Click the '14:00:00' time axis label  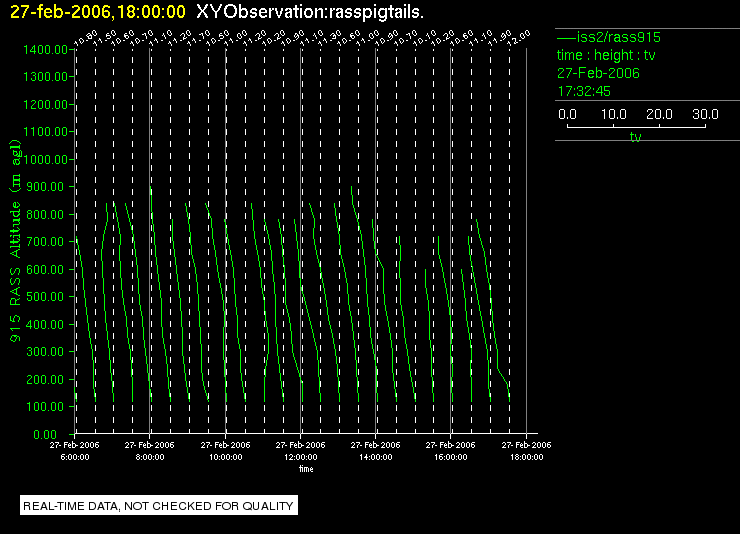(376, 457)
